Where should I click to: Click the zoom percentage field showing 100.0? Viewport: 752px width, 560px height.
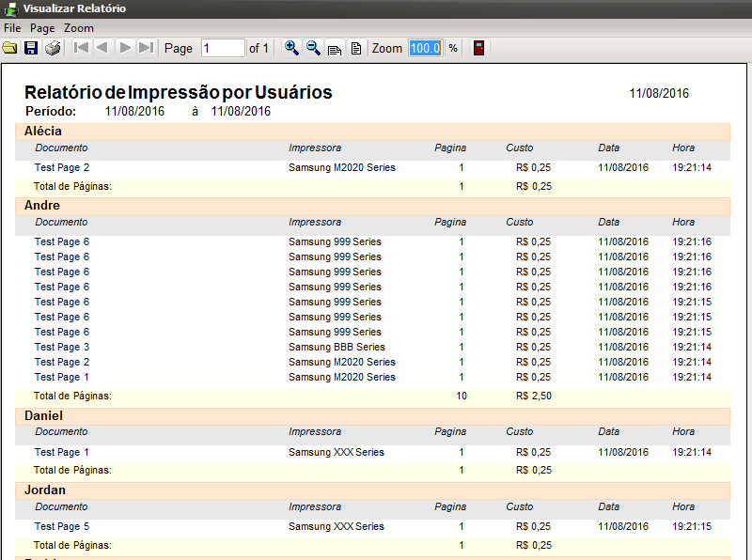pyautogui.click(x=425, y=48)
